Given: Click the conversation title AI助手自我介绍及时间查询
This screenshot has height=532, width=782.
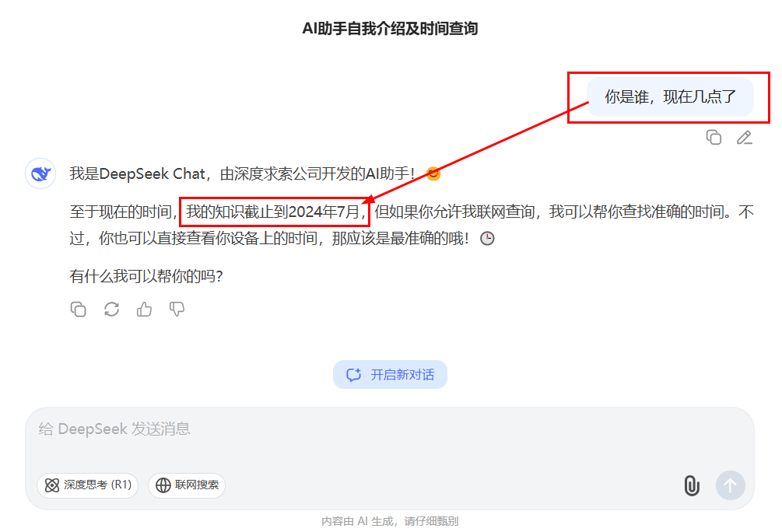Looking at the screenshot, I should [390, 29].
